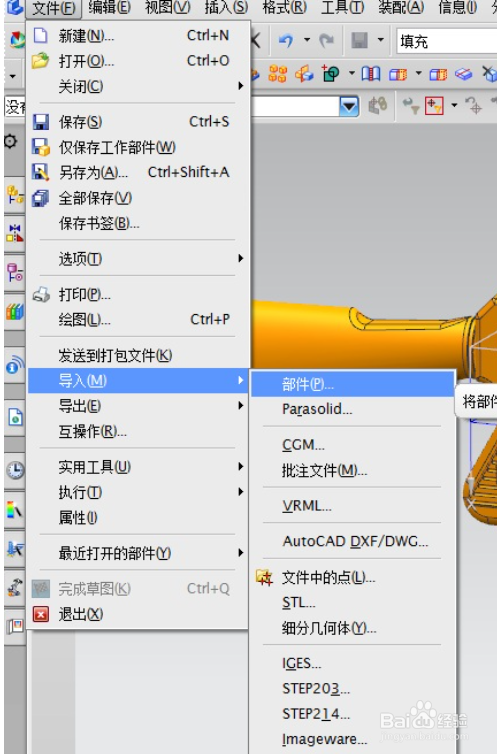Expand 最近打开的部件(Y) submenu
Image resolution: width=497 pixels, height=754 pixels.
tap(138, 553)
